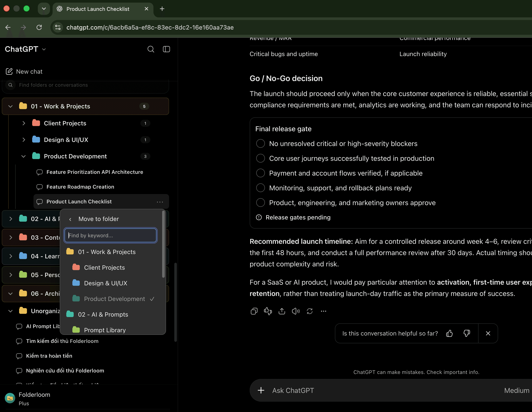Play response aloud with speaker icon
Viewport: 532px width, 412px height.
tap(296, 311)
